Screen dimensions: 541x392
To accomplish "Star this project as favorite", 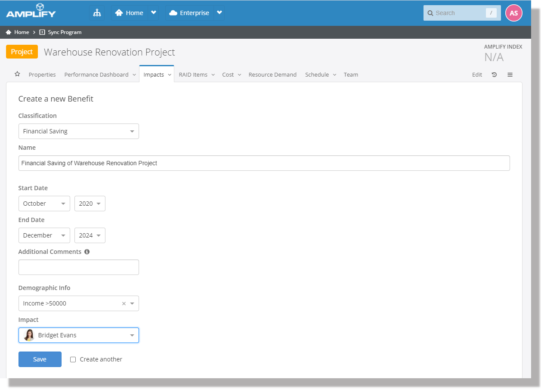I will [17, 74].
